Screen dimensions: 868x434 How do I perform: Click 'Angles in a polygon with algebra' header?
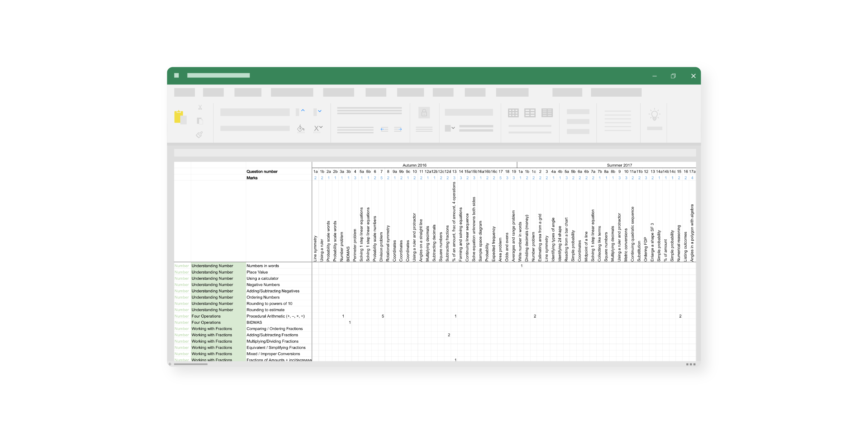(x=692, y=233)
